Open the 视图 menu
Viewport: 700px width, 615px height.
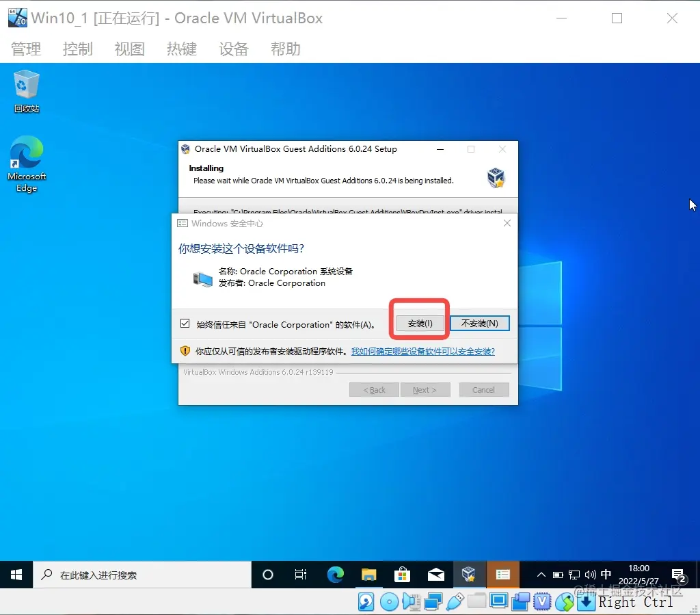[129, 49]
